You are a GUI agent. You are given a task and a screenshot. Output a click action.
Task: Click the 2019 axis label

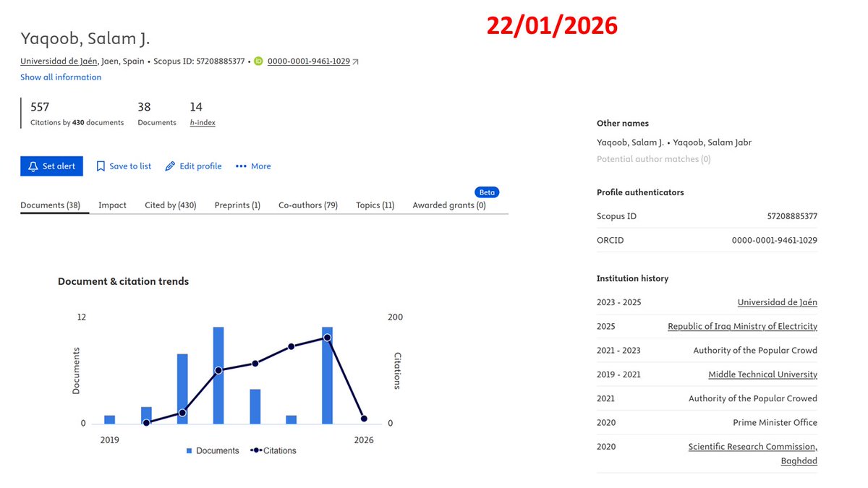tap(110, 440)
